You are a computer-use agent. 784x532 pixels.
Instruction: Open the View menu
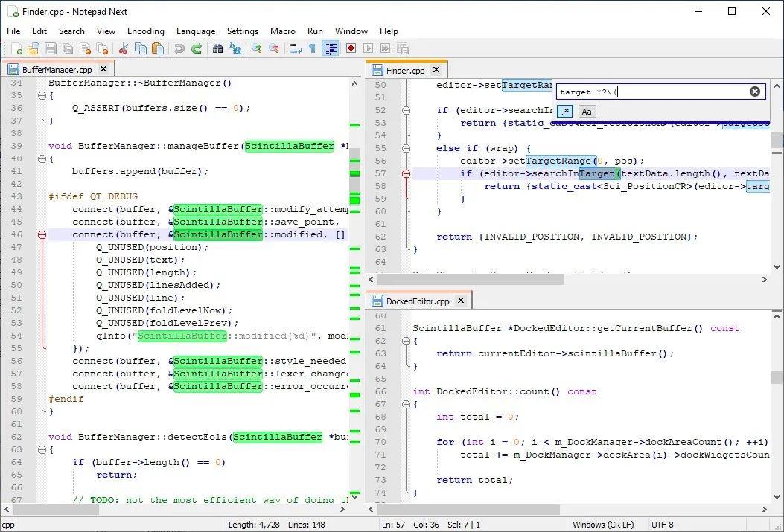tap(106, 31)
